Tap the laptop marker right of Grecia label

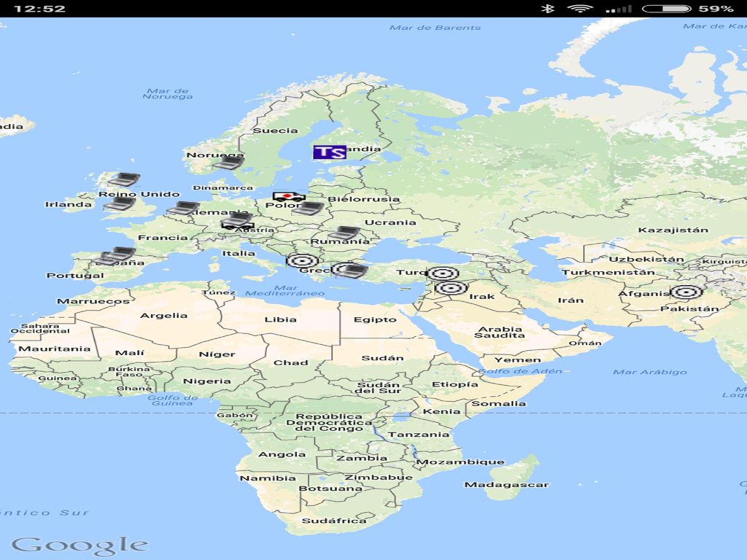click(x=350, y=270)
